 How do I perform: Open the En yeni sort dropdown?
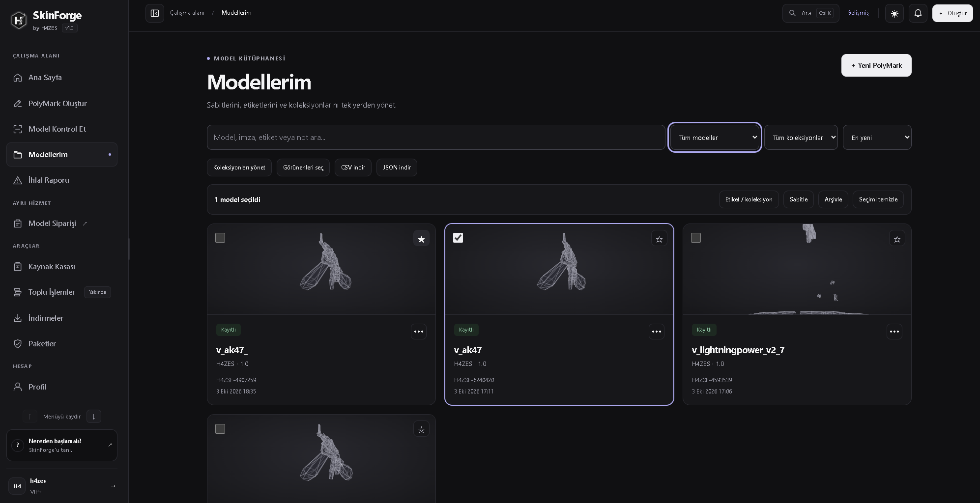[x=877, y=138]
